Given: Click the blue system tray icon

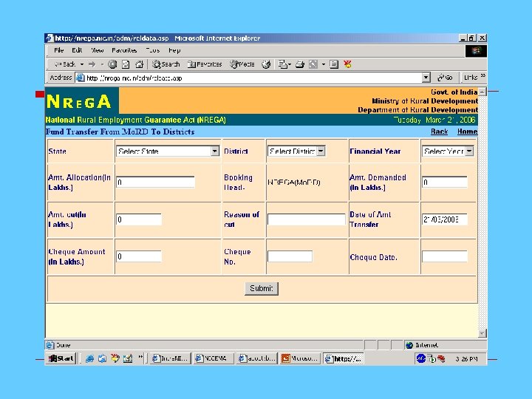Looking at the screenshot, I should 420,358.
